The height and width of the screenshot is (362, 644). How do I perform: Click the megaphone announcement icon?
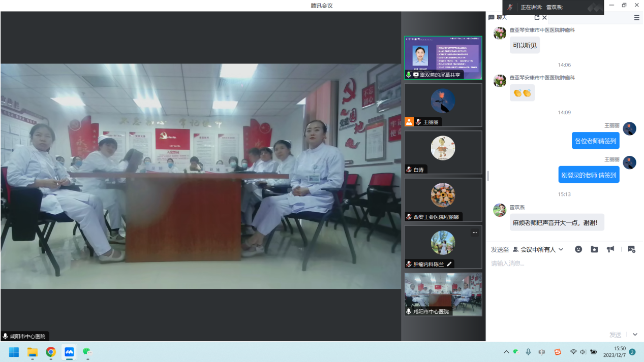[610, 249]
